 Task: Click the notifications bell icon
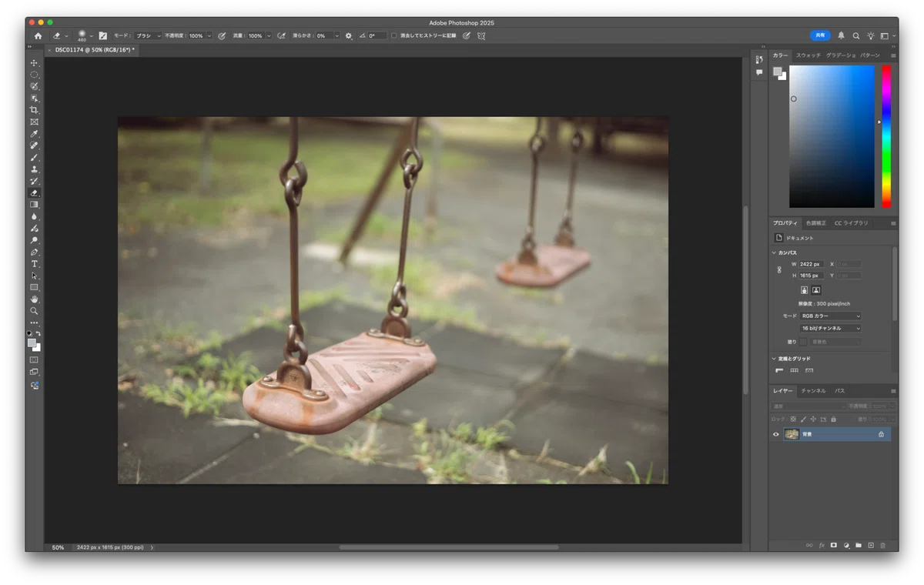841,35
